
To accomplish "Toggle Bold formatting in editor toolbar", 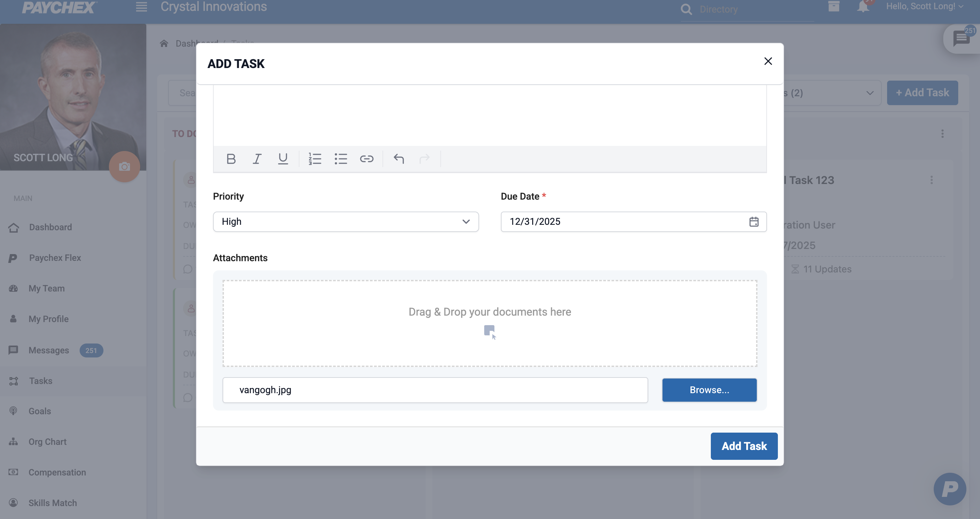I will (231, 158).
